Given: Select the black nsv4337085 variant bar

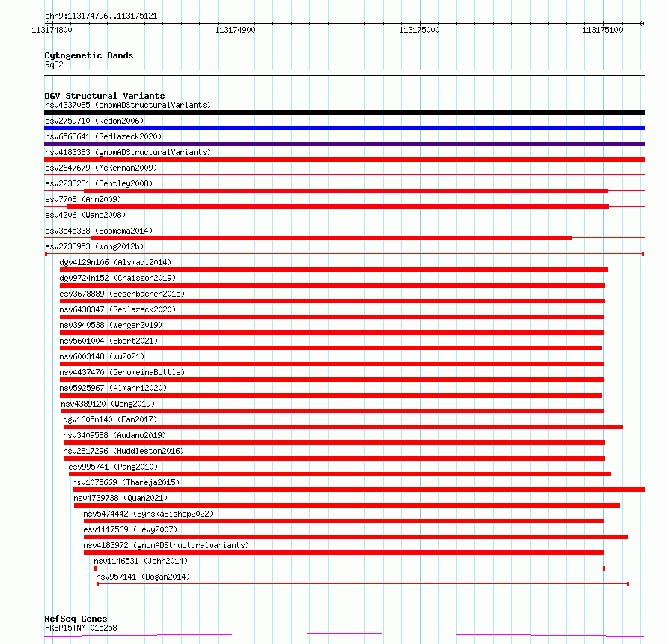Looking at the screenshot, I should pyautogui.click(x=344, y=112).
